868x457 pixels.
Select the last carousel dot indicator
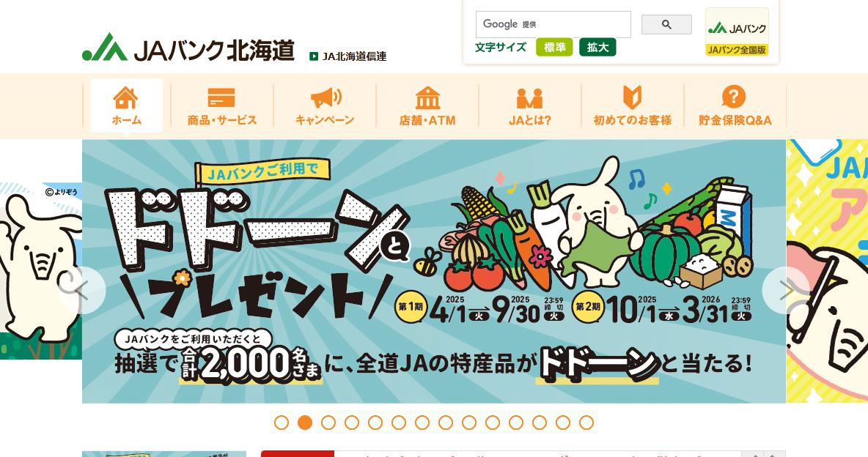tap(586, 423)
